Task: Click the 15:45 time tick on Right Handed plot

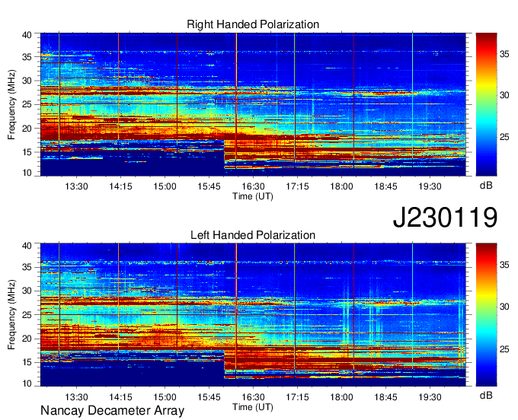Action: 209,186
